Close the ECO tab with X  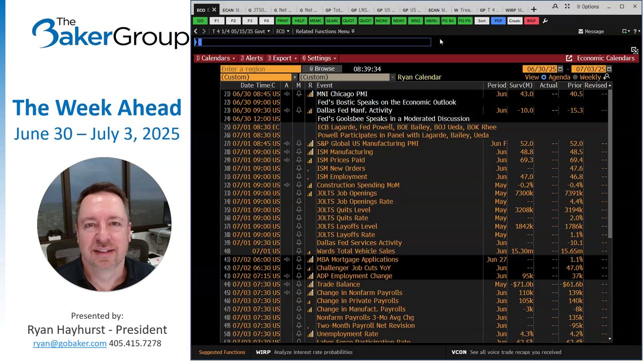coord(214,10)
